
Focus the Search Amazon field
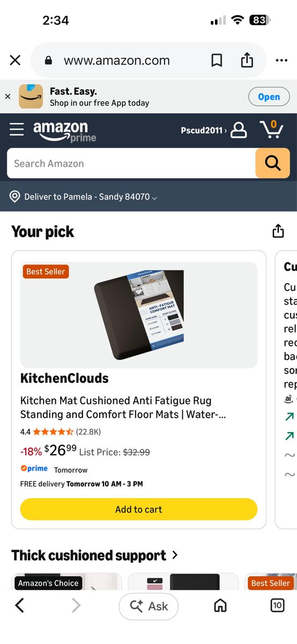click(131, 163)
